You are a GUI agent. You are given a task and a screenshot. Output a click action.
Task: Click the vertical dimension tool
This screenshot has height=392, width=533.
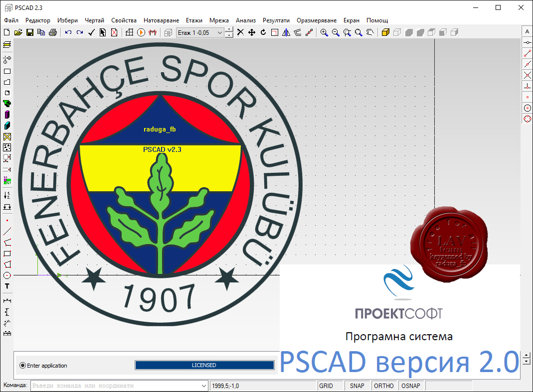coord(7,312)
